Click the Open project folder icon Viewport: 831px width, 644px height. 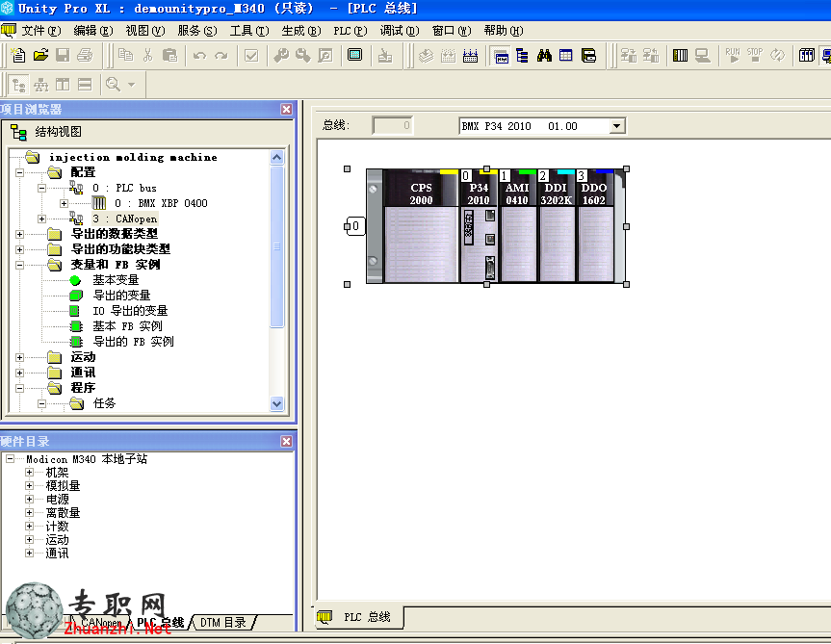(x=40, y=55)
